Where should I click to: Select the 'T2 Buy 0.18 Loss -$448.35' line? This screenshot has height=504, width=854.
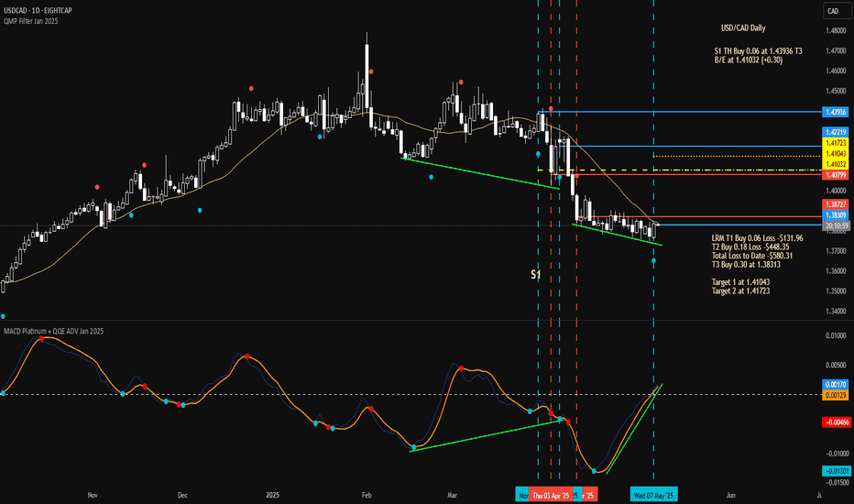coord(750,247)
